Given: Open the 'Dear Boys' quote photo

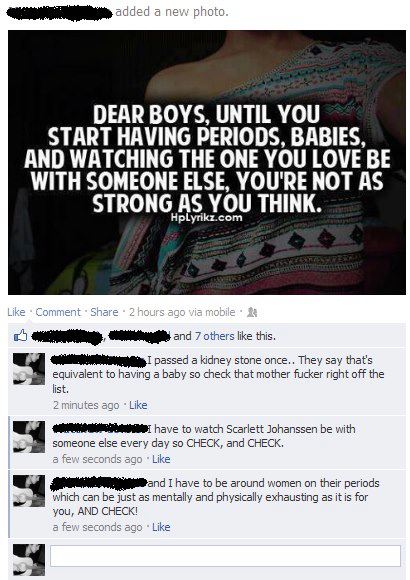Looking at the screenshot, I should (x=207, y=162).
